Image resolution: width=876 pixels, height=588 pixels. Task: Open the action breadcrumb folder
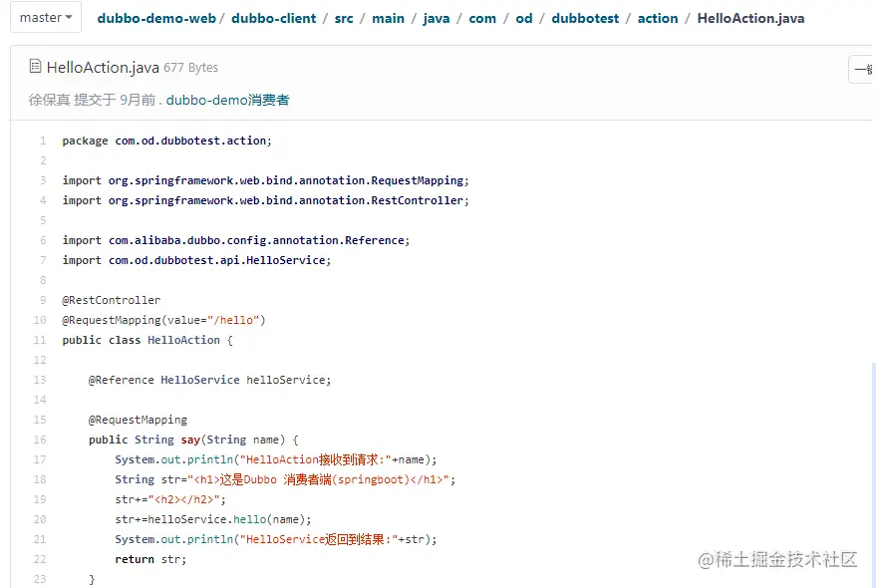pyautogui.click(x=658, y=19)
